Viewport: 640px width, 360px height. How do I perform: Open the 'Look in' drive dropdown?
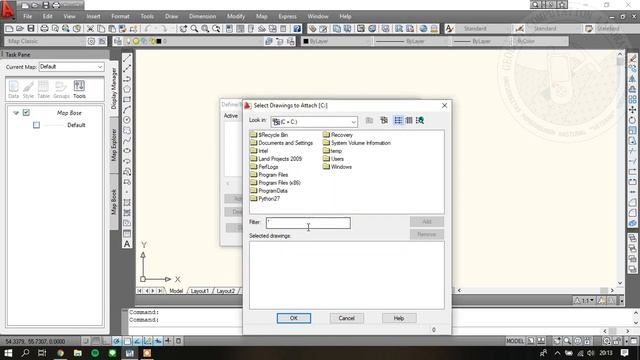pos(353,122)
